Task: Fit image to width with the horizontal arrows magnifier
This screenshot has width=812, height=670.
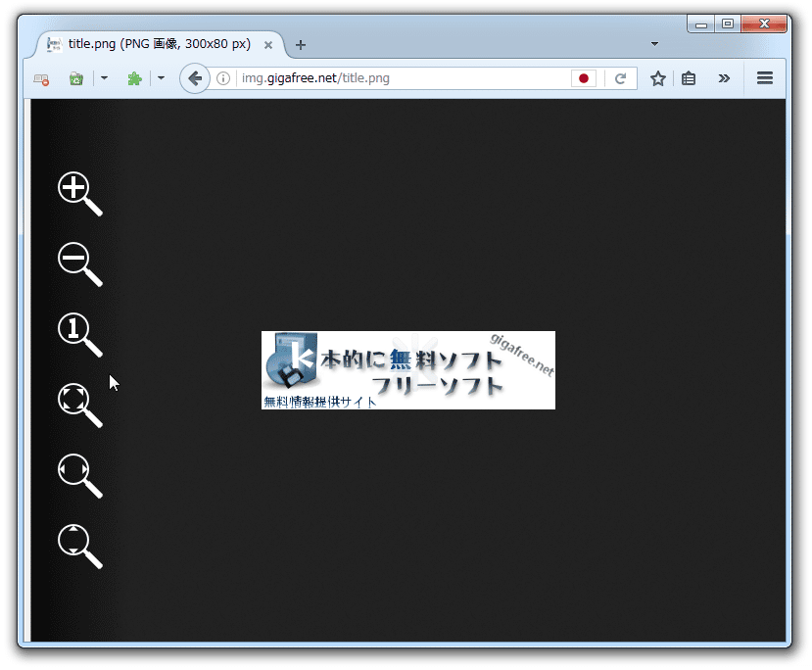Action: pos(79,476)
